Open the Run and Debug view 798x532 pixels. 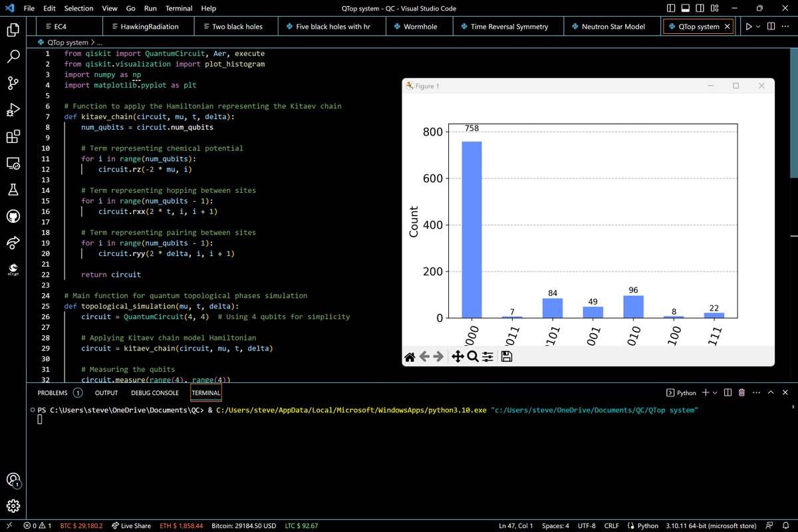[x=13, y=110]
